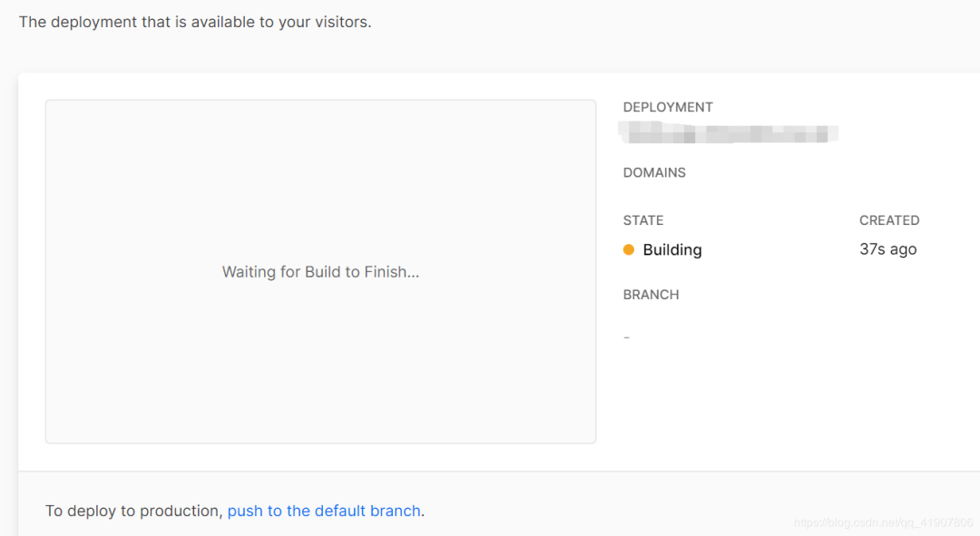
Task: Click the DOMAINS heading label
Action: 654,173
